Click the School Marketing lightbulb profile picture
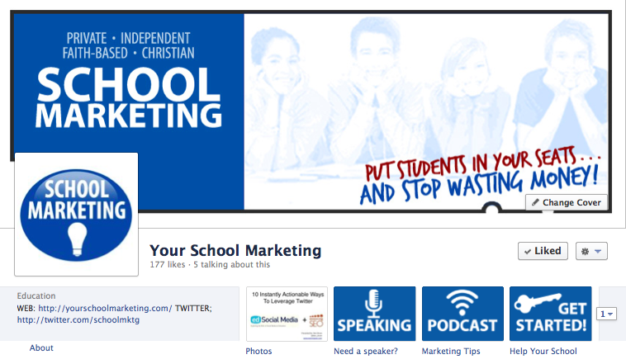626x364 pixels. coord(76,215)
